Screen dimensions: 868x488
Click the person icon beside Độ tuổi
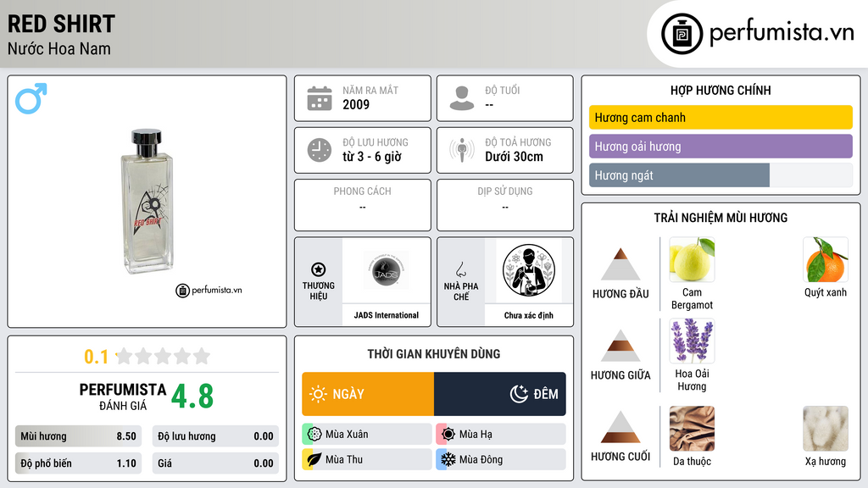click(462, 98)
